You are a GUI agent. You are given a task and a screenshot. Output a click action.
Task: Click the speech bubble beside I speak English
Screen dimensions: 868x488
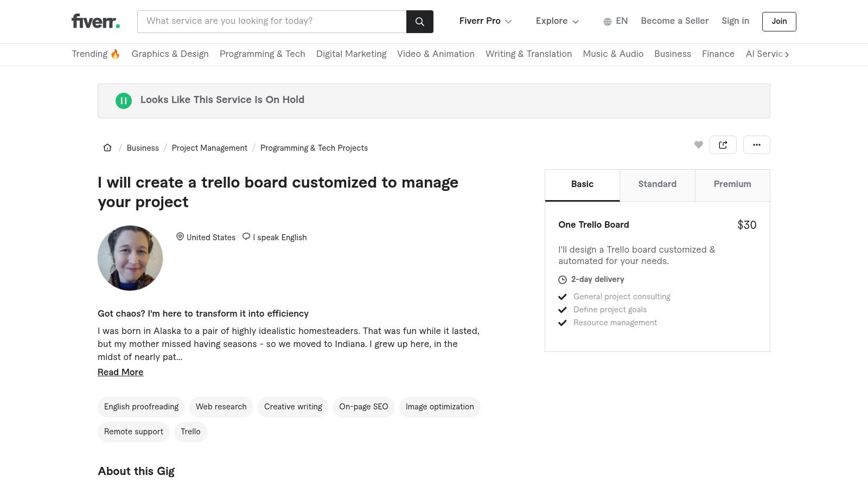tap(246, 236)
